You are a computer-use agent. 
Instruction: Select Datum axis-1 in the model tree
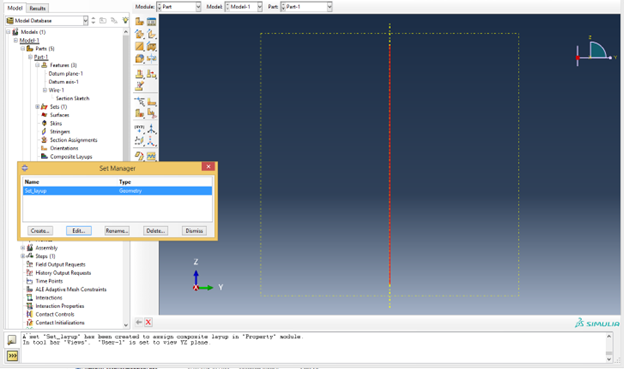tap(64, 82)
